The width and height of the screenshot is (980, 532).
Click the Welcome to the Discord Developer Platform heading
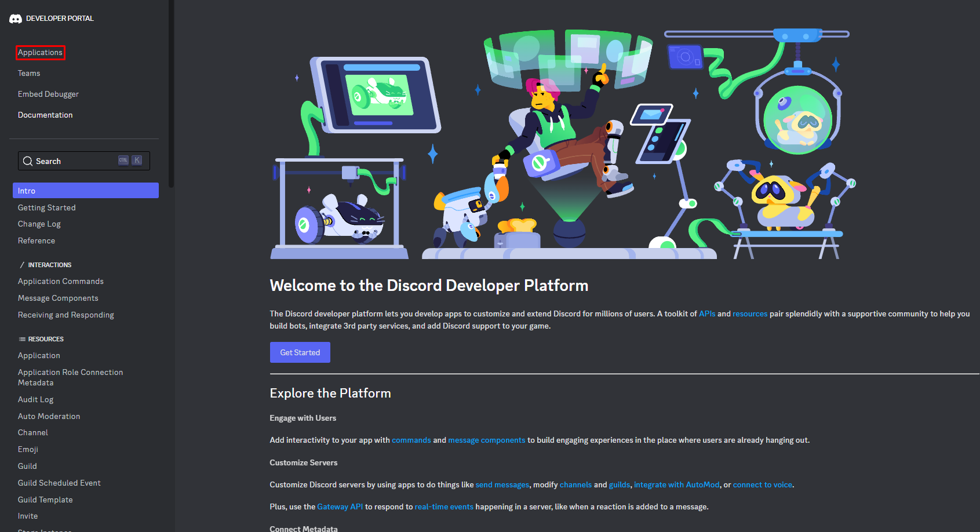[429, 286]
